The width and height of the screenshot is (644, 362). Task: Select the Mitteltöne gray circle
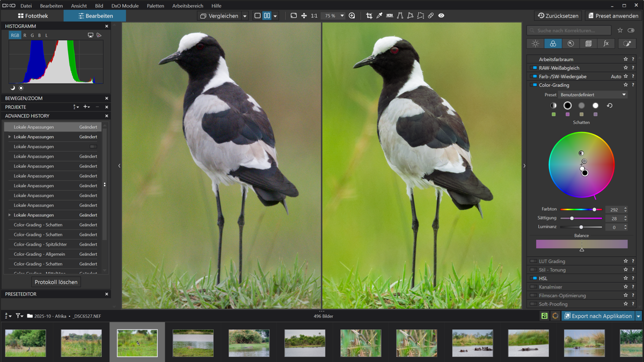point(581,106)
